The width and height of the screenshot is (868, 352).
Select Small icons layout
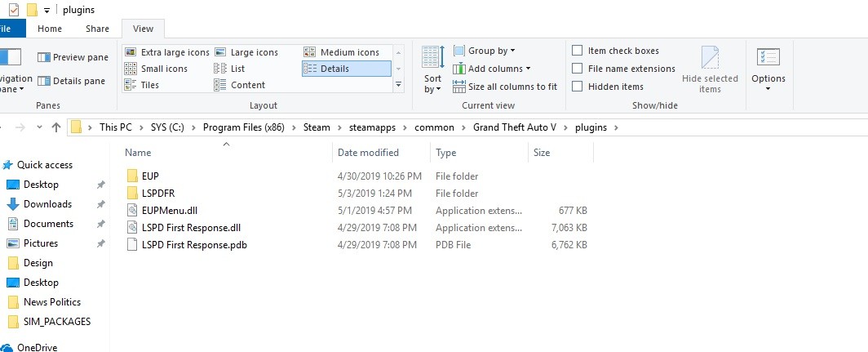(156, 69)
